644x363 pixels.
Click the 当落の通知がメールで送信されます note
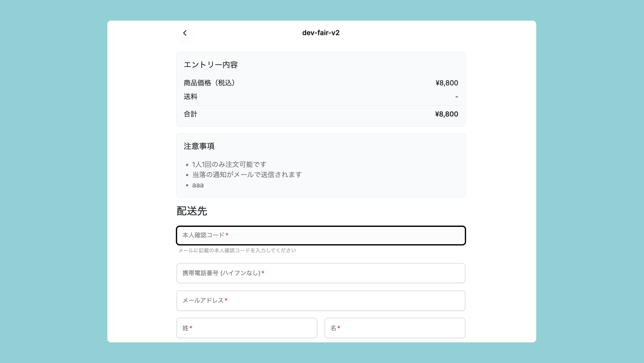tap(247, 175)
